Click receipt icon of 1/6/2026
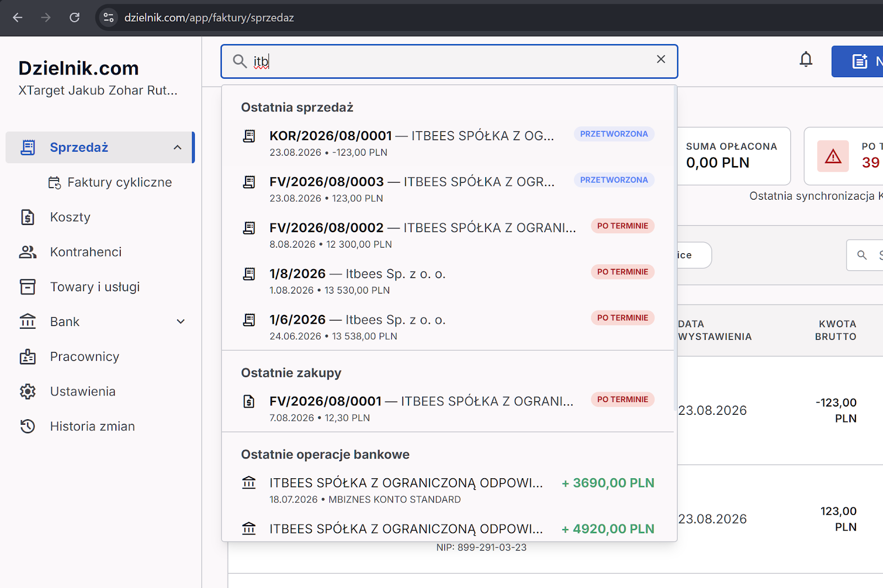This screenshot has width=883, height=588. tap(249, 320)
